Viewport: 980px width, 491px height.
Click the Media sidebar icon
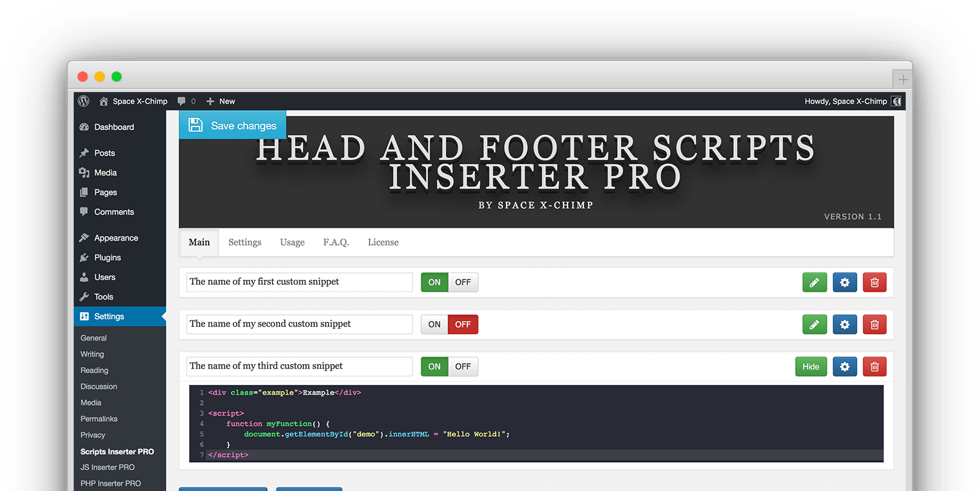pyautogui.click(x=84, y=172)
